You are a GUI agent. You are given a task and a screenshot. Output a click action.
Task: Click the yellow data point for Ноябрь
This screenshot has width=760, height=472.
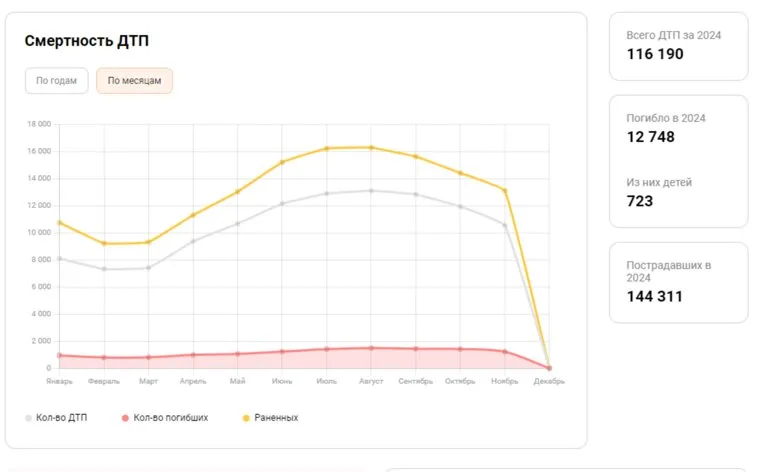(x=505, y=190)
